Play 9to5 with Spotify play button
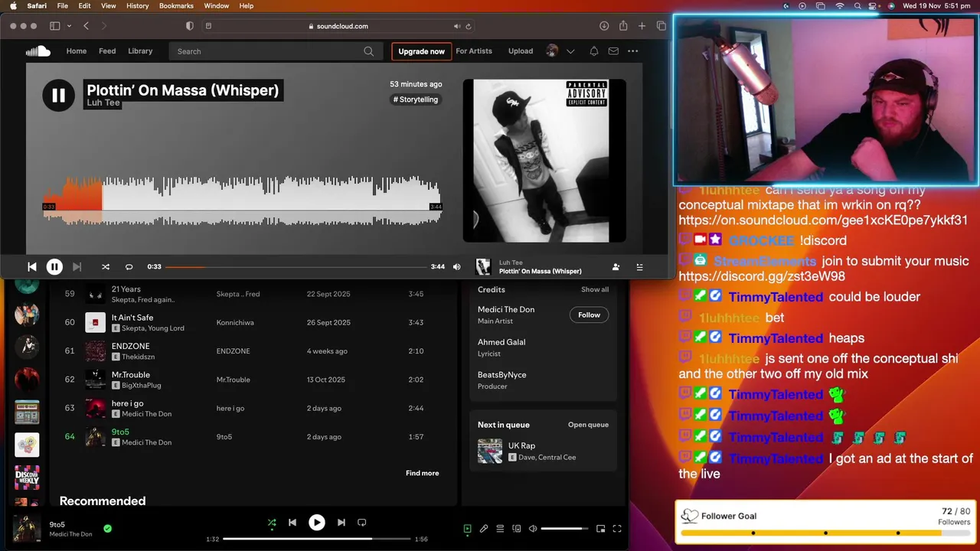Screen dimensions: 980x551 pyautogui.click(x=316, y=523)
